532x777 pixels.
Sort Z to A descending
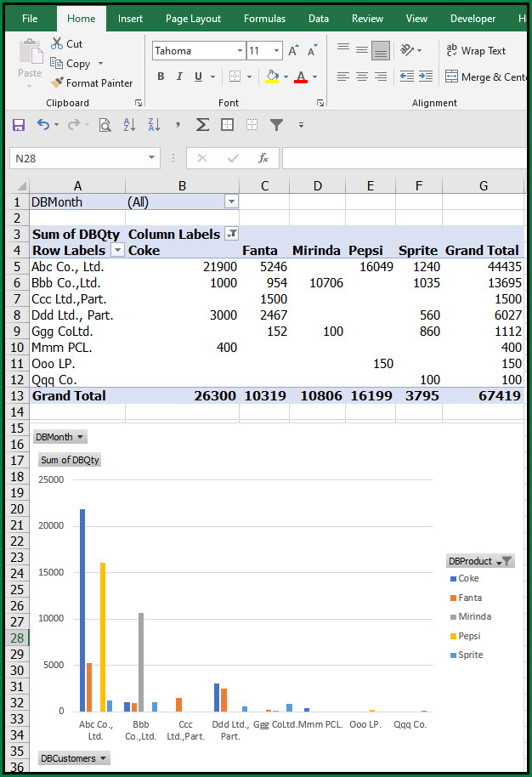(154, 124)
